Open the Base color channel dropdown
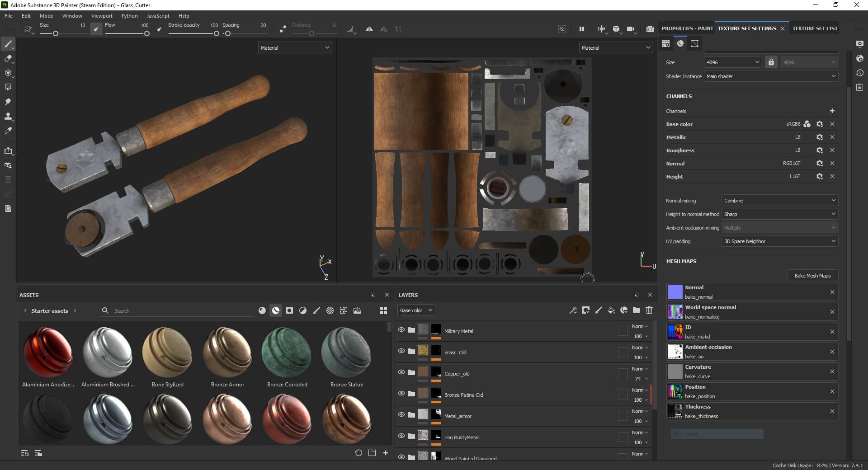Viewport: 868px width, 470px height. click(415, 310)
